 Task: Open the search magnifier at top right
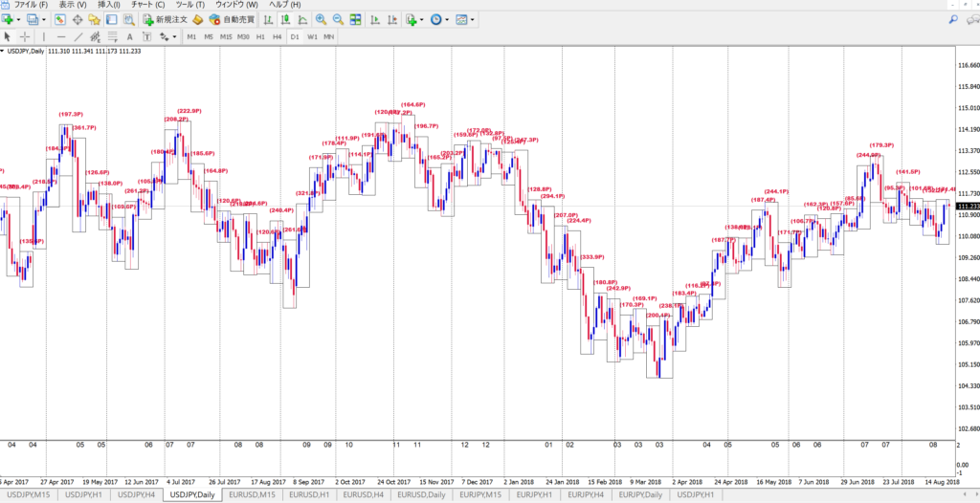click(x=954, y=19)
